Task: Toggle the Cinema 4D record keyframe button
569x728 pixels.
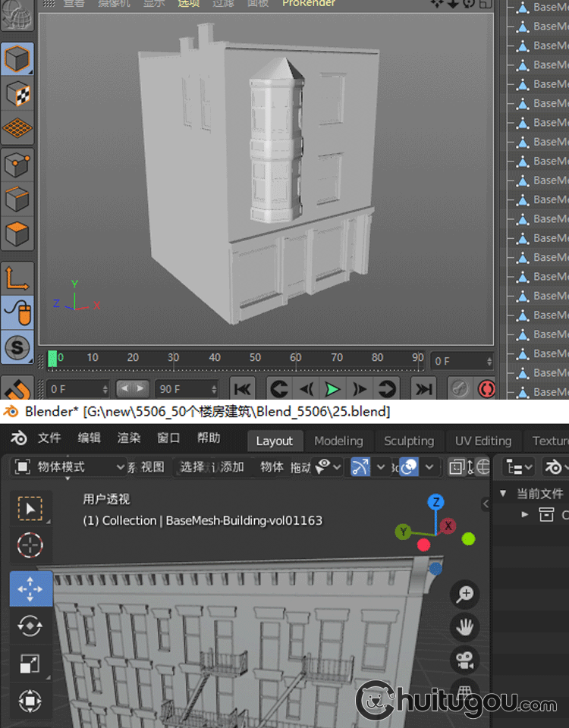Action: (x=486, y=389)
